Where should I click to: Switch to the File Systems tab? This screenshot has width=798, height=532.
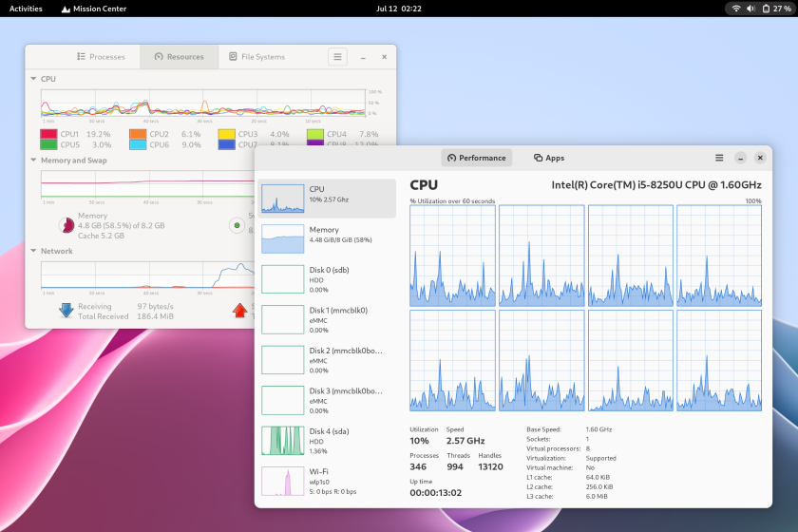tap(256, 57)
